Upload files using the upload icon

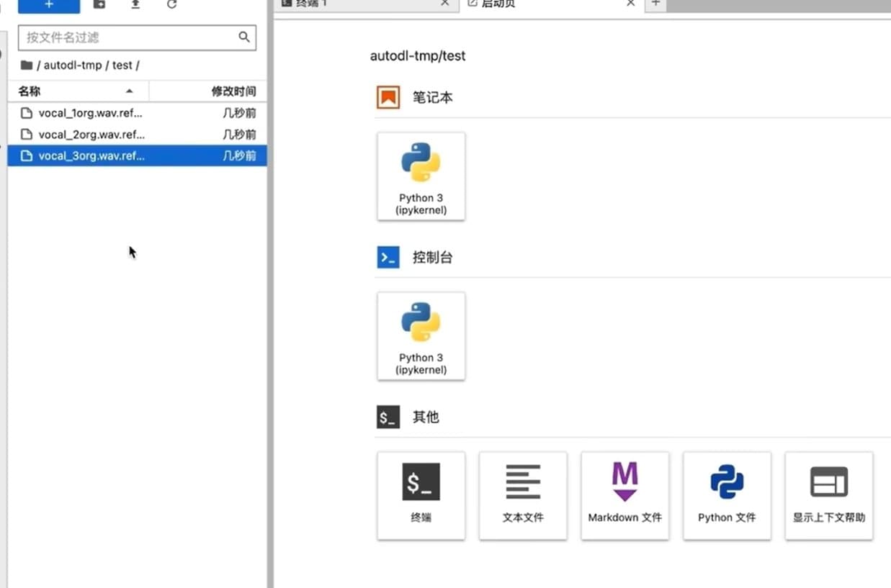click(x=135, y=5)
